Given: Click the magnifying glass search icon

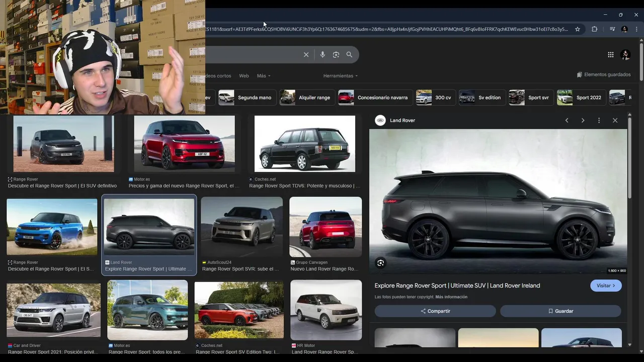Looking at the screenshot, I should [x=349, y=55].
